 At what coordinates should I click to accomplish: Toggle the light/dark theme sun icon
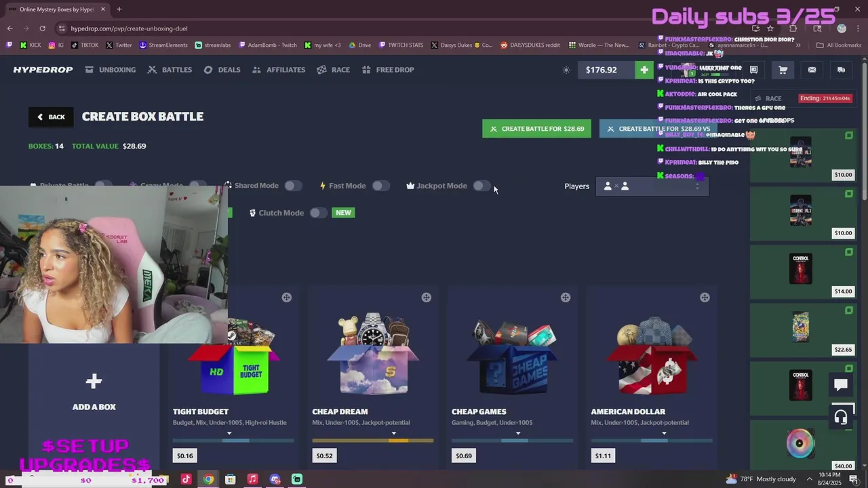pos(566,70)
